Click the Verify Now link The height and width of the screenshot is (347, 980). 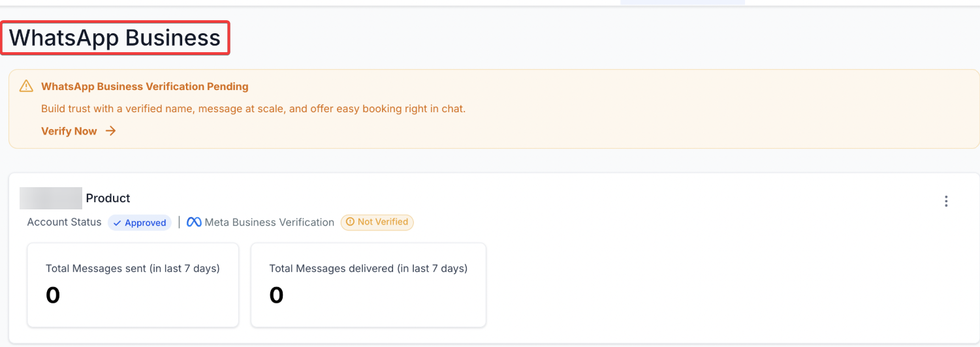click(x=69, y=131)
